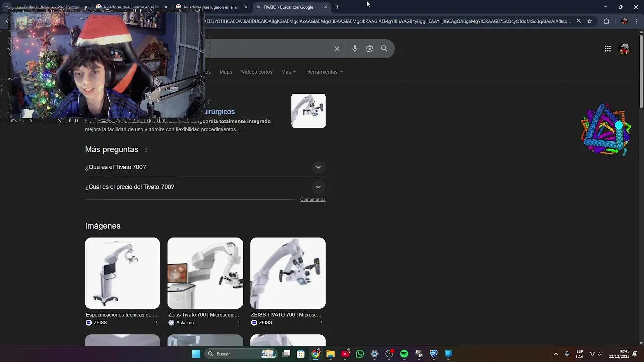This screenshot has width=644, height=362.
Task: Open Chrome profile avatar in toolbar
Action: click(x=624, y=21)
